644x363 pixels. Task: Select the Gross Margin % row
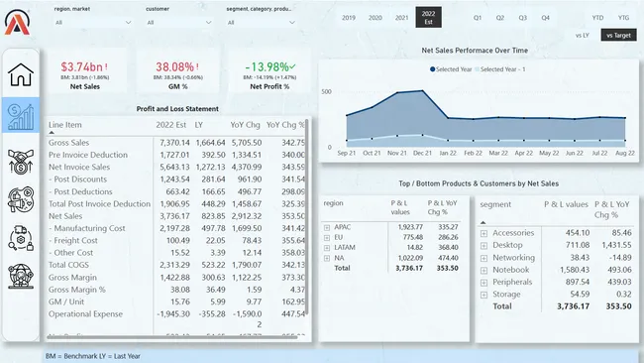click(176, 290)
